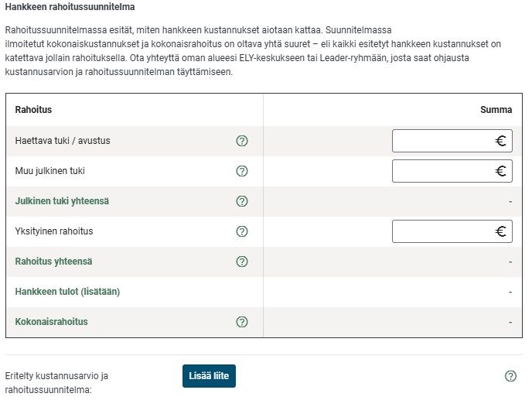Open help for Haettava tuki / avustus
Viewport: 532px width, 407px height.
point(242,141)
